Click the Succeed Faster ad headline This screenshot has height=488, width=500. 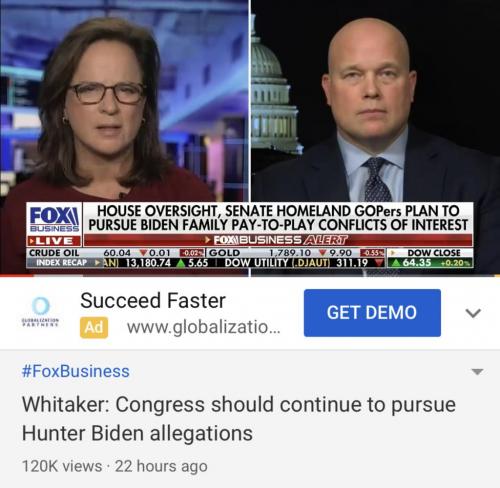153,300
